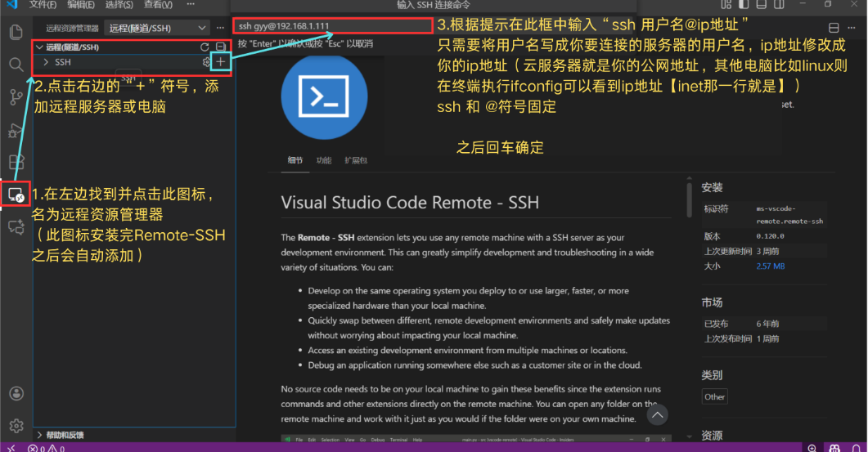Image resolution: width=868 pixels, height=452 pixels.
Task: Open the overflow menu ellipsis in menu bar
Action: [191, 4]
